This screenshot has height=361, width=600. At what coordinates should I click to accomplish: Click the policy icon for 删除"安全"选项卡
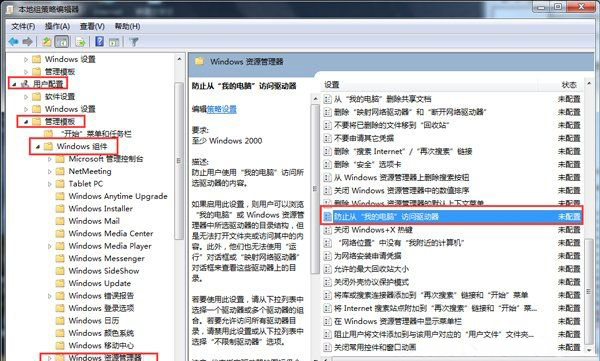327,164
